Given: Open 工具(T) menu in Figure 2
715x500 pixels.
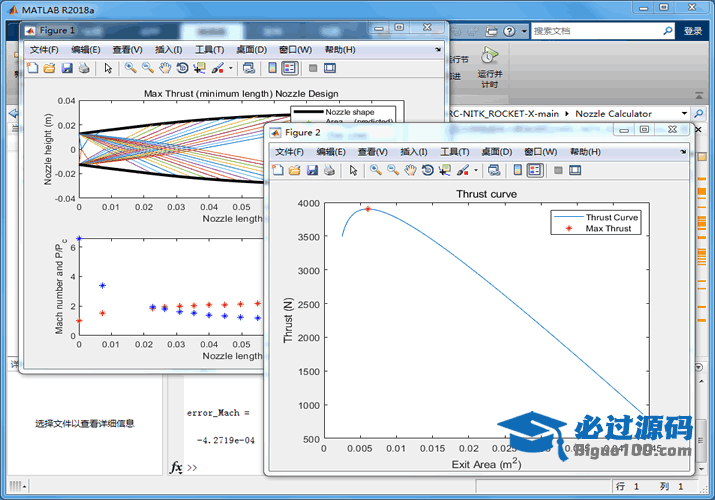Looking at the screenshot, I should tap(455, 152).
